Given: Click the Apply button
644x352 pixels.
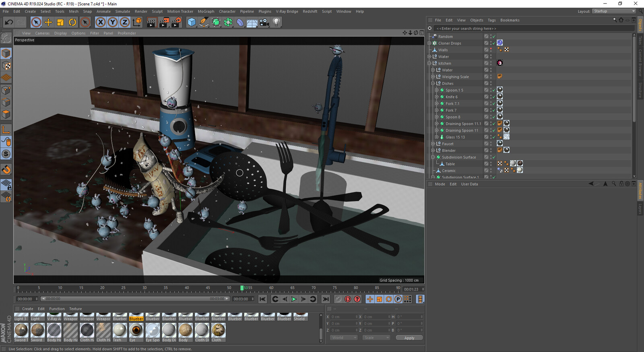Looking at the screenshot, I should click(409, 338).
